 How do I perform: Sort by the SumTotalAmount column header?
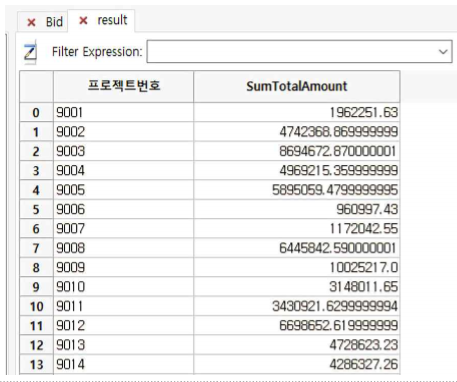click(297, 86)
